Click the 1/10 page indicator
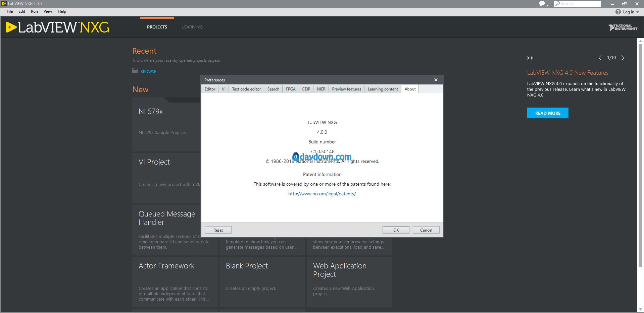 coord(611,58)
